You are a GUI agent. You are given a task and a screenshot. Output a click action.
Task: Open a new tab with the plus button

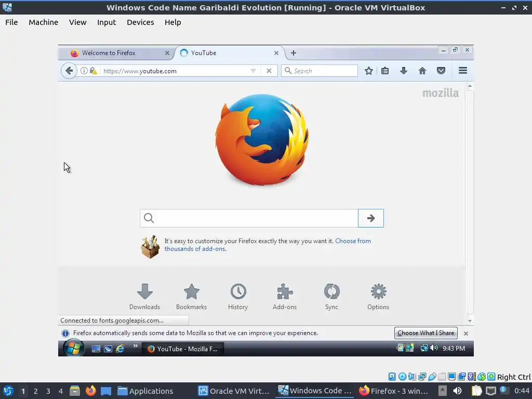(294, 53)
